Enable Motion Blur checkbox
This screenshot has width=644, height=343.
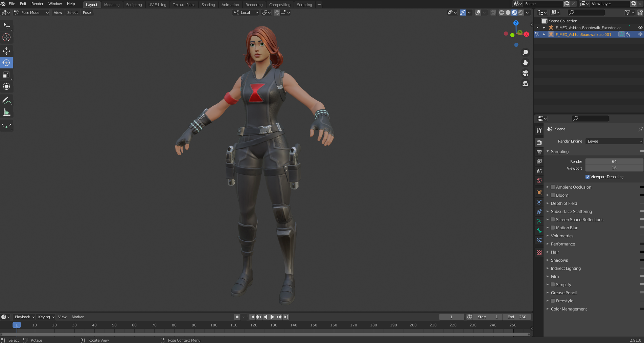(553, 228)
